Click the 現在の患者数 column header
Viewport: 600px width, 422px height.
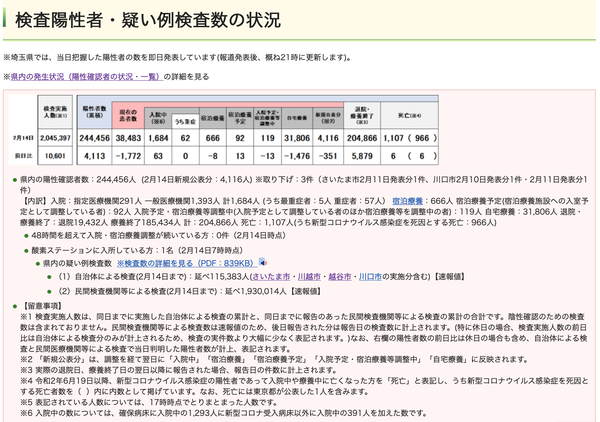128,115
